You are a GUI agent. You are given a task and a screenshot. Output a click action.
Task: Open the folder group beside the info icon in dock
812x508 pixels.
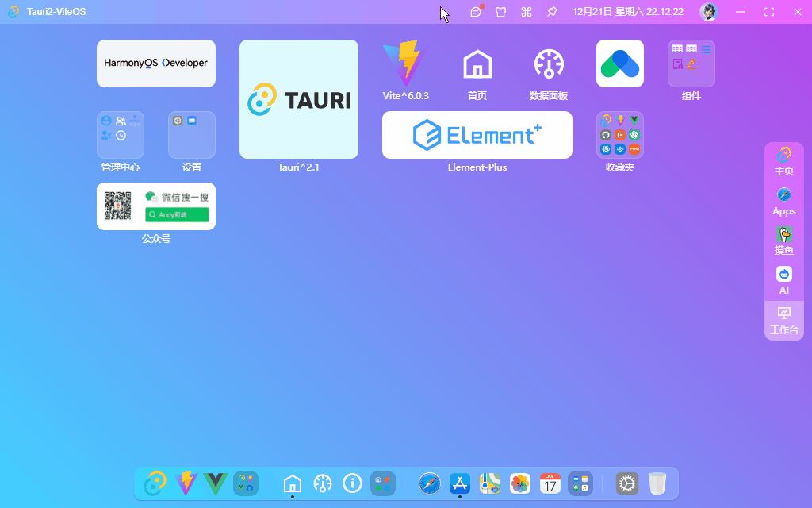pyautogui.click(x=383, y=483)
